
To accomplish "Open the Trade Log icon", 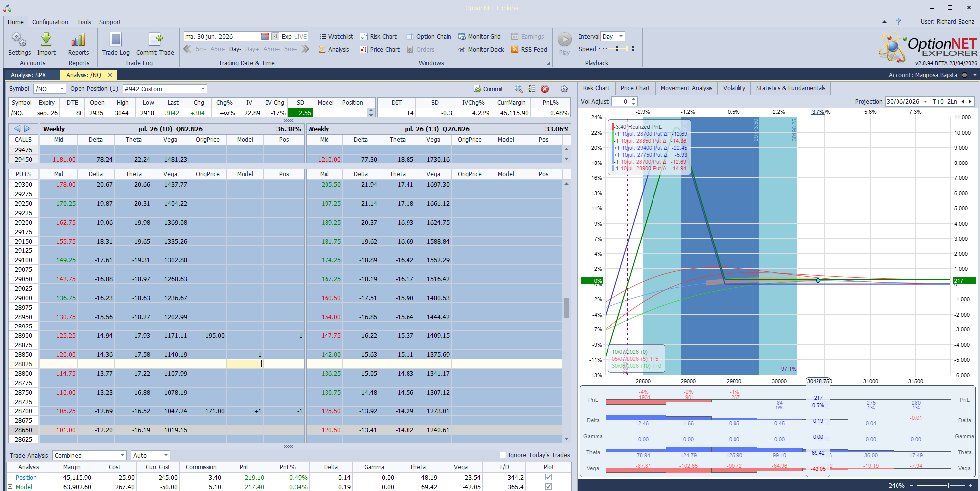I will (116, 44).
